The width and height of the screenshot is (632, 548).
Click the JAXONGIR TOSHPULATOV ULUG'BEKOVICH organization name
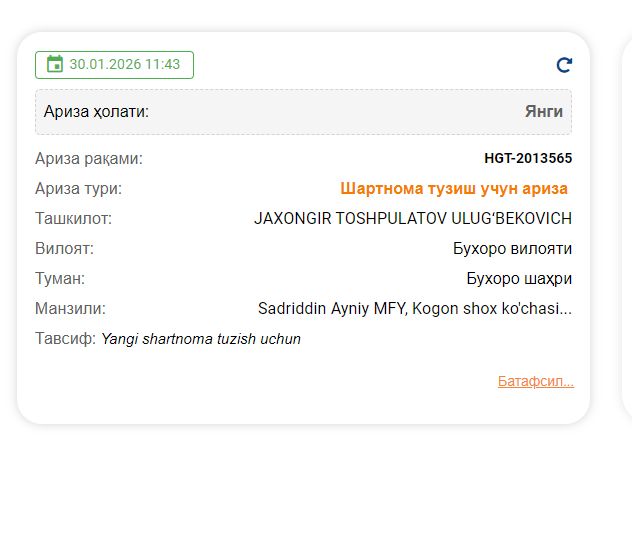[x=413, y=218]
